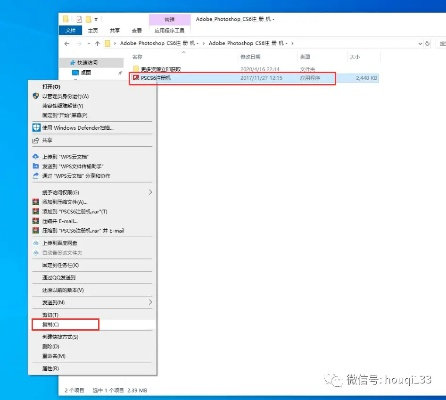Viewport: 446px width, 400px height.
Task: Choose create shortcut (S) in context menu
Action: 60,337
